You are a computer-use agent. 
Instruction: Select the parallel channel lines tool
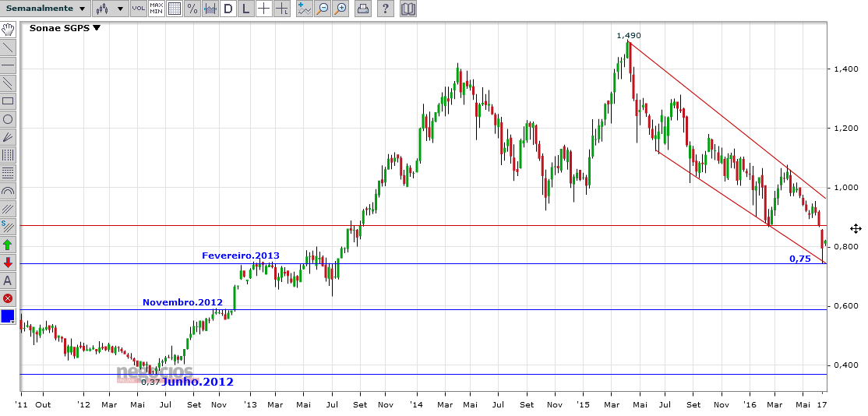tap(8, 83)
